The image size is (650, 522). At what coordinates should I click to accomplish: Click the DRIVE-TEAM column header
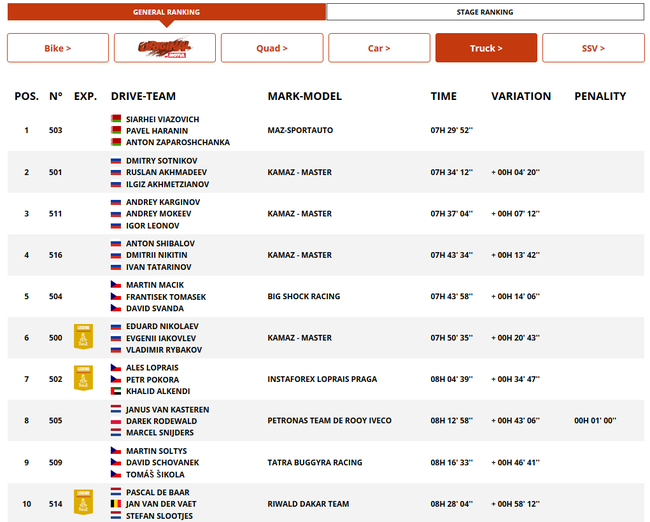(x=143, y=96)
